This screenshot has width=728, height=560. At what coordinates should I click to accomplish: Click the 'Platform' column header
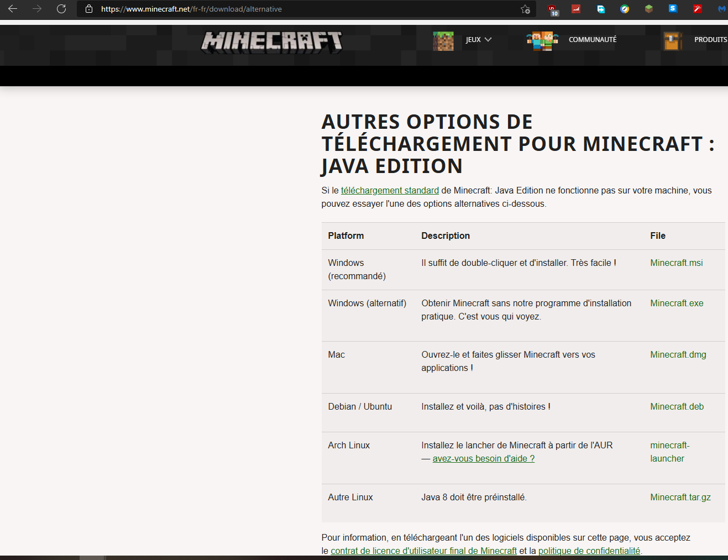(x=346, y=235)
